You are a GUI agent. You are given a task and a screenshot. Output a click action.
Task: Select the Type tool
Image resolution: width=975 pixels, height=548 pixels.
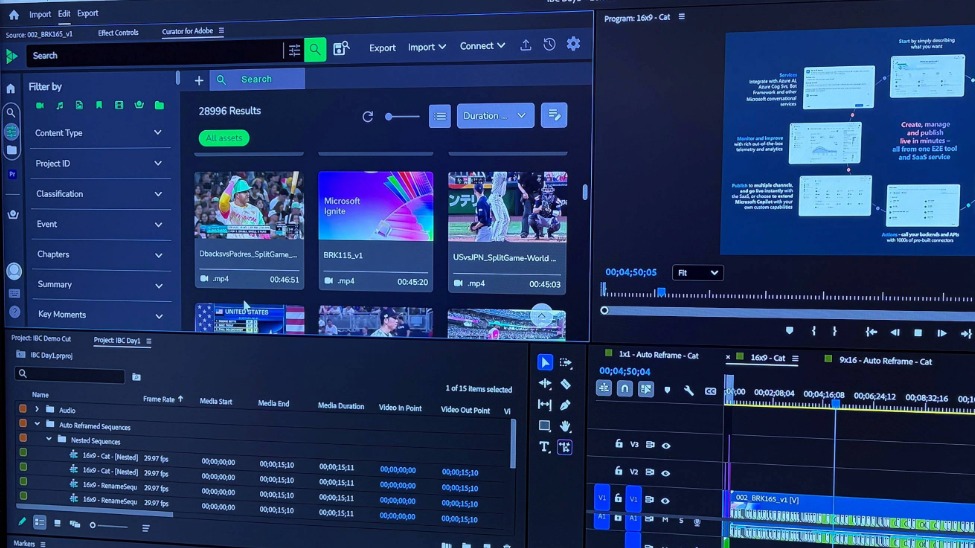(x=544, y=447)
